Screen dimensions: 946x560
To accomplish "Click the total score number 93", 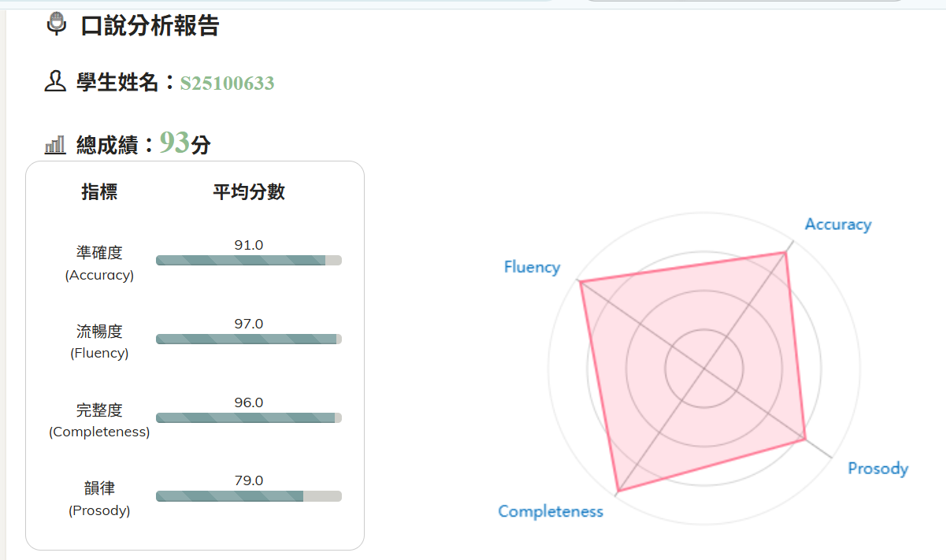I will 174,143.
